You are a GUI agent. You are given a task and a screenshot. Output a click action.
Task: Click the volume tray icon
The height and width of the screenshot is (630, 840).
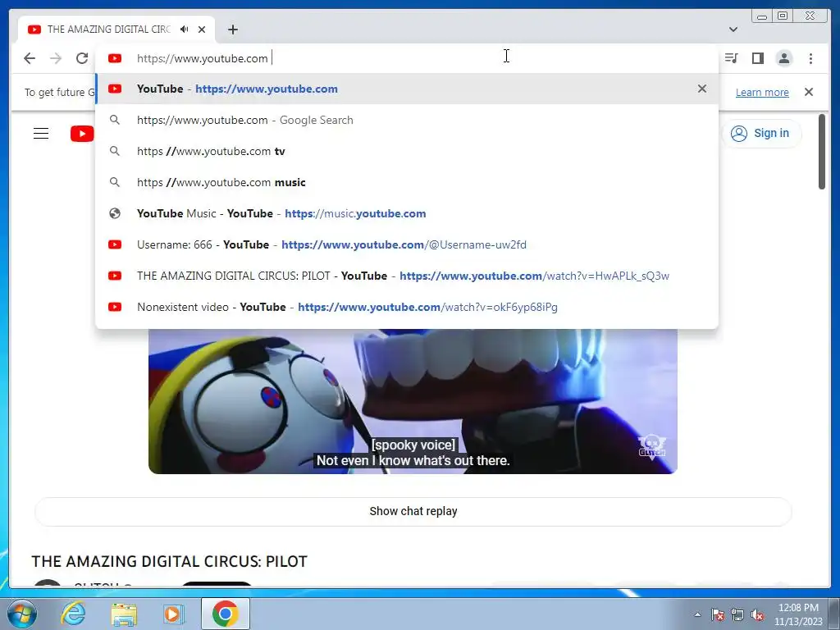[x=757, y=614]
